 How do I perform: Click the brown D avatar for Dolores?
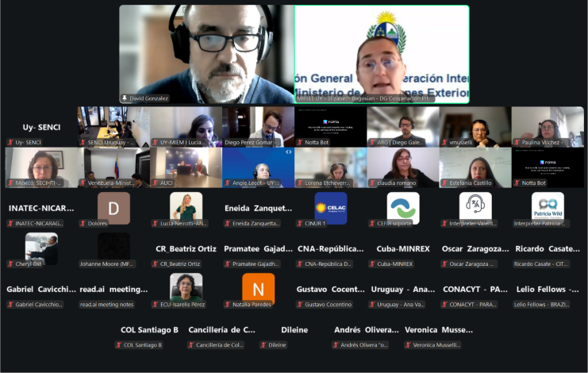tap(113, 208)
